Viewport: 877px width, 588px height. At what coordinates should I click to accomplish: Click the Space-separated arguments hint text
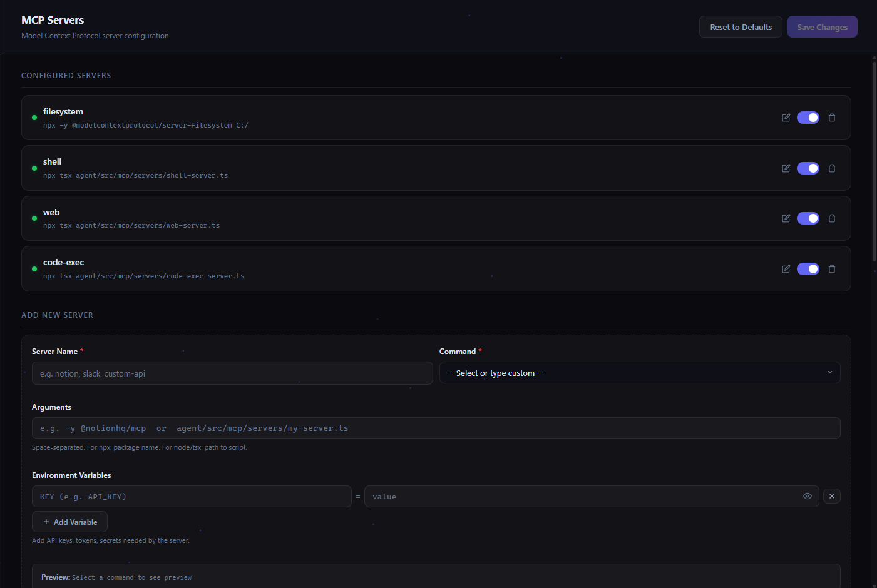point(140,447)
